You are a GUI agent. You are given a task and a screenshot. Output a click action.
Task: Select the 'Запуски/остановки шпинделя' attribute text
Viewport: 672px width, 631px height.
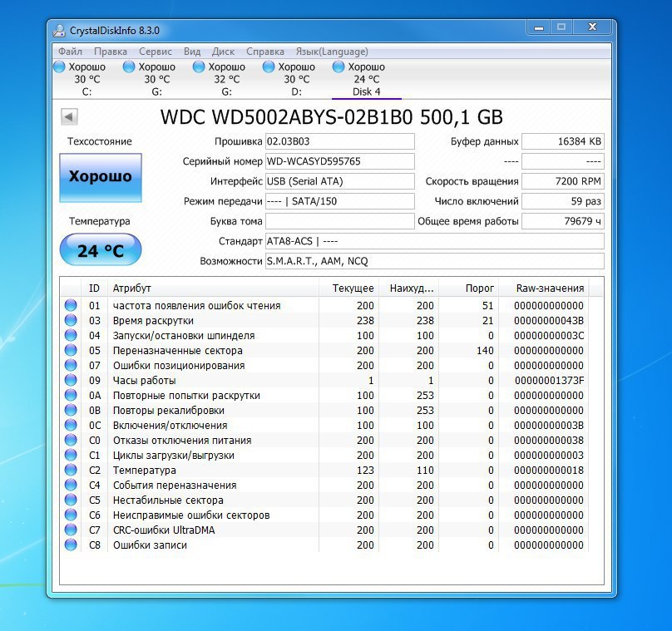pyautogui.click(x=184, y=335)
